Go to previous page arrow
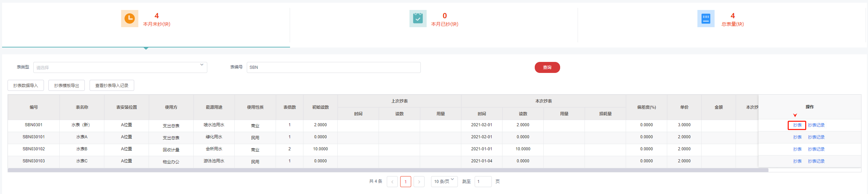This screenshot has height=194, width=868. [x=392, y=182]
